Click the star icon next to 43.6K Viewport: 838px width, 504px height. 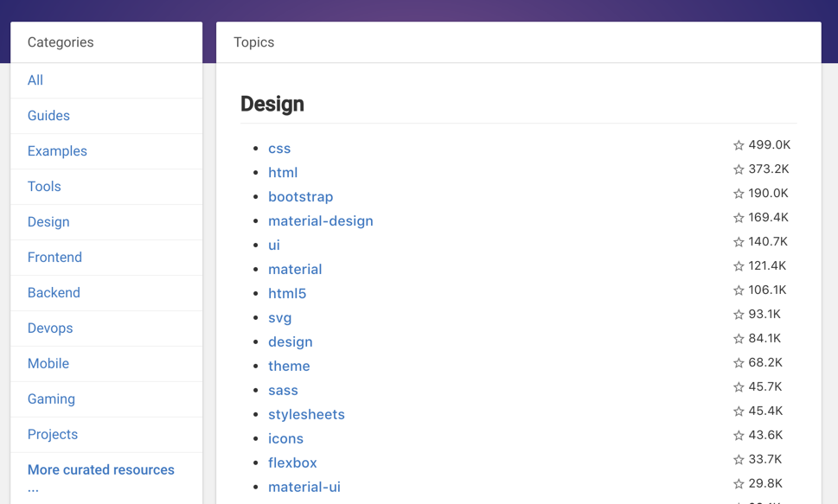(x=739, y=436)
